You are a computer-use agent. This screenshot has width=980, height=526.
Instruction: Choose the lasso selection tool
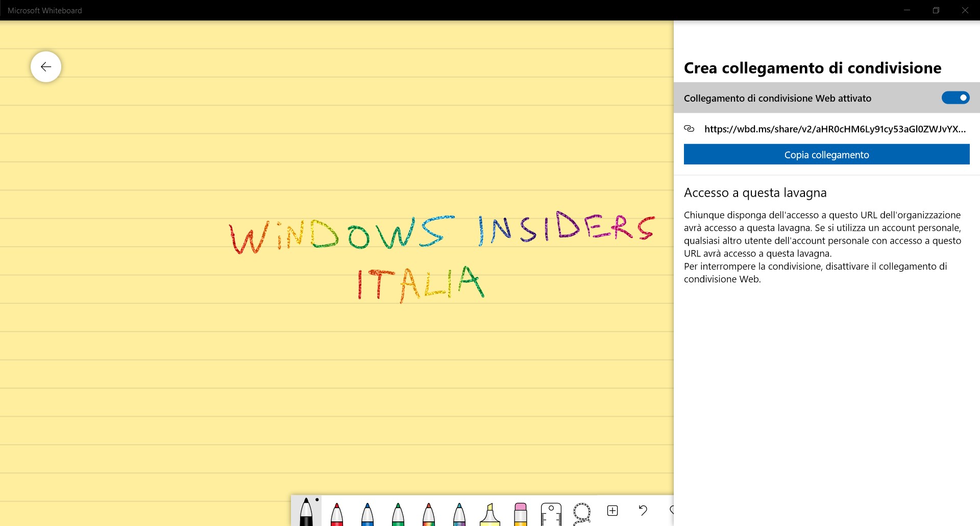coord(582,513)
